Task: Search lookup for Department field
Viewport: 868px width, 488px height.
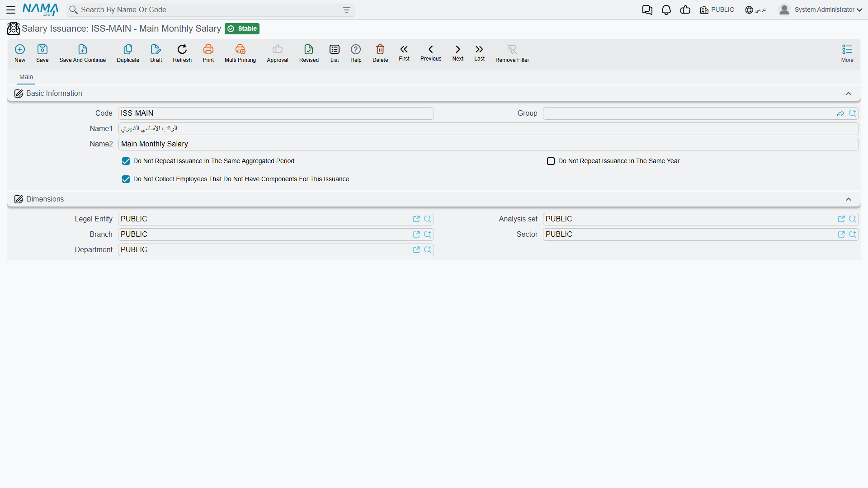Action: click(428, 250)
